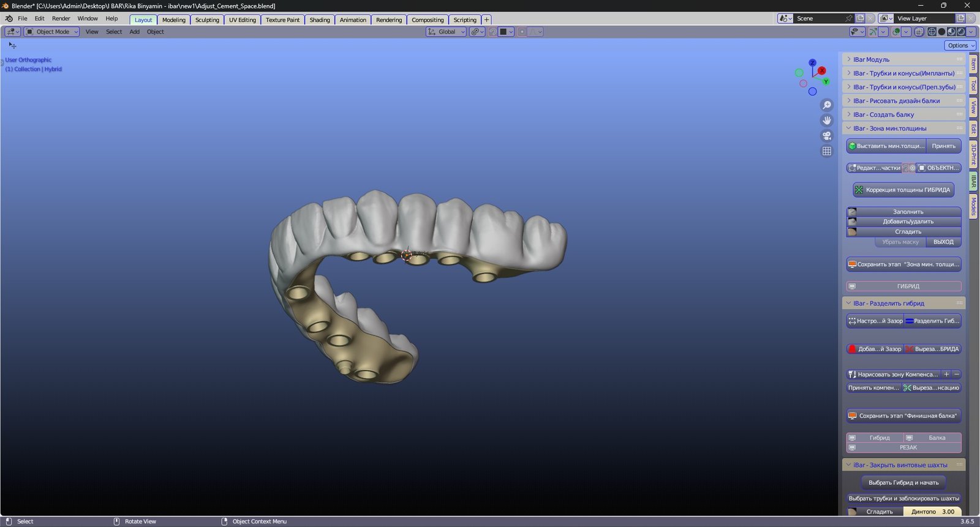This screenshot has width=980, height=527.
Task: Click the Выреза...нсацию scissors button
Action: 931,387
